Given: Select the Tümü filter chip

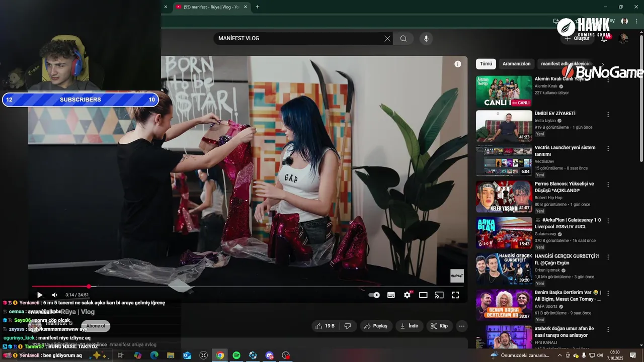Looking at the screenshot, I should (x=486, y=64).
